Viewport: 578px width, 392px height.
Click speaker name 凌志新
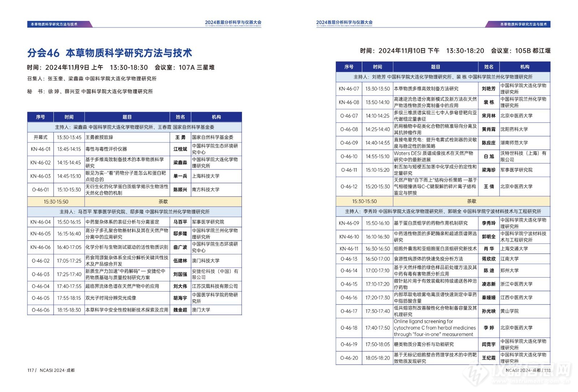(489, 284)
